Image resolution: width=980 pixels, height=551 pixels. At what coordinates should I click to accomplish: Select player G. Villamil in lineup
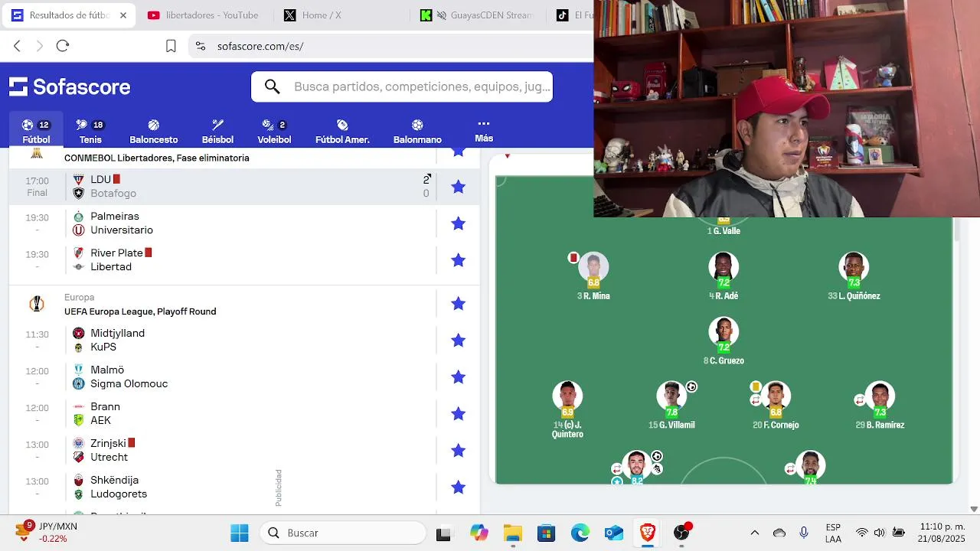[x=671, y=406]
